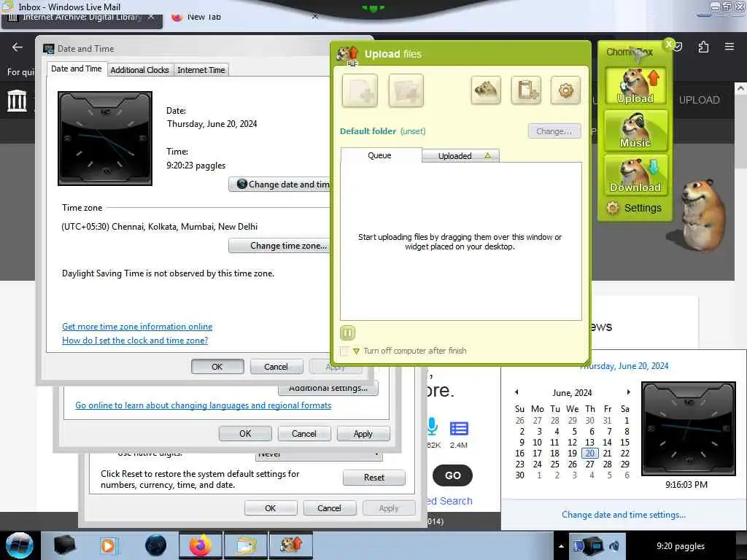Viewport: 747px width, 560px height.
Task: Click the Windows Live Mail taskbar icon
Action: (x=245, y=545)
